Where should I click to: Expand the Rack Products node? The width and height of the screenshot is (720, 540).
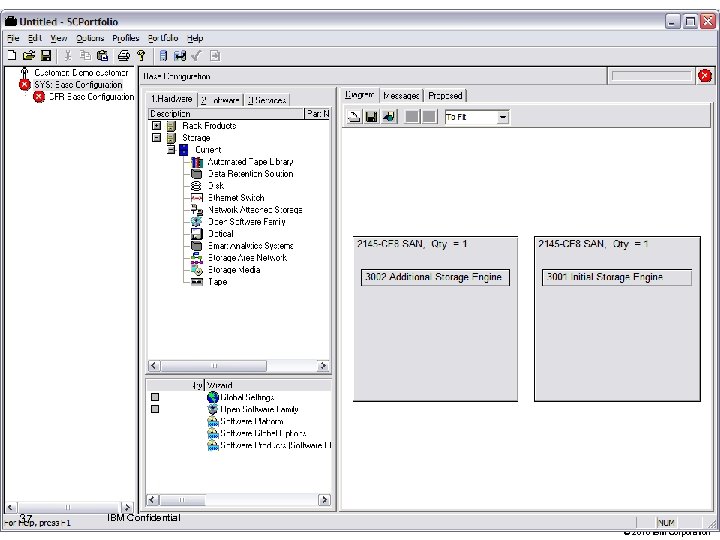157,125
